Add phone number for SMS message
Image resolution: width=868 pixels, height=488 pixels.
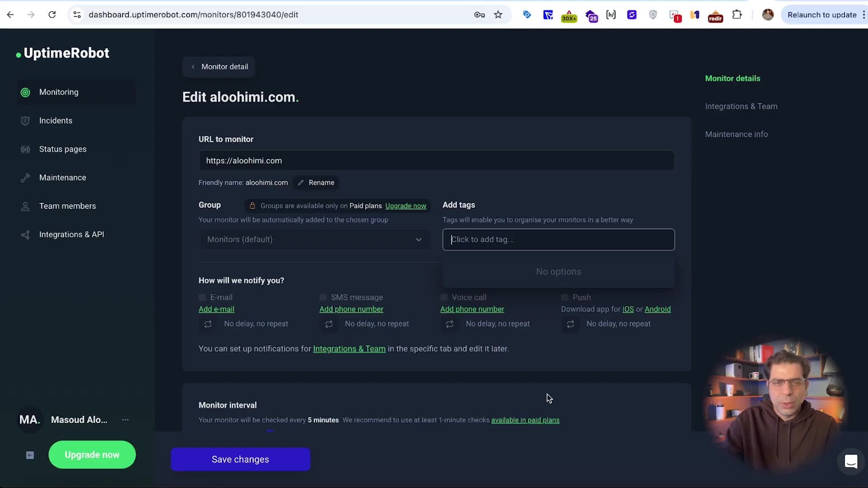click(351, 310)
